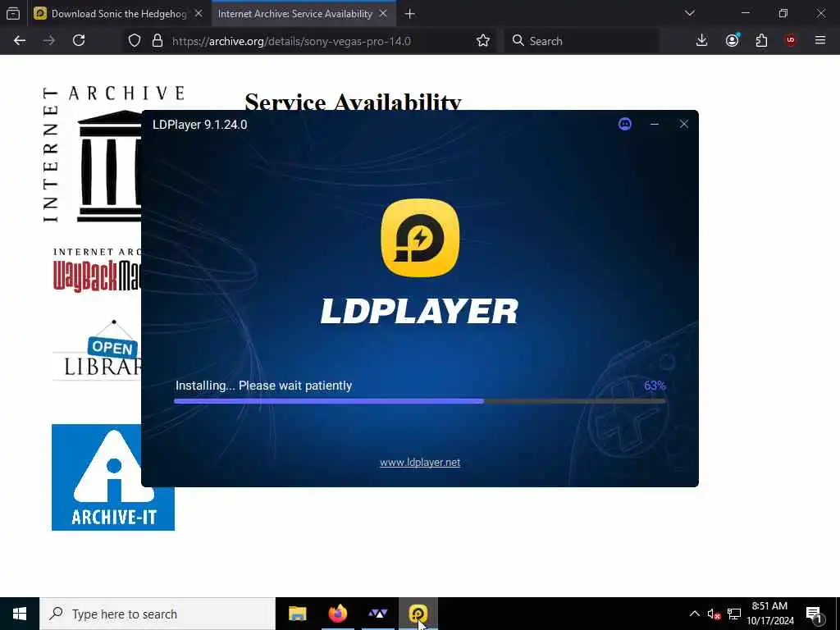Open the Firefox downloads panel

[x=701, y=41]
